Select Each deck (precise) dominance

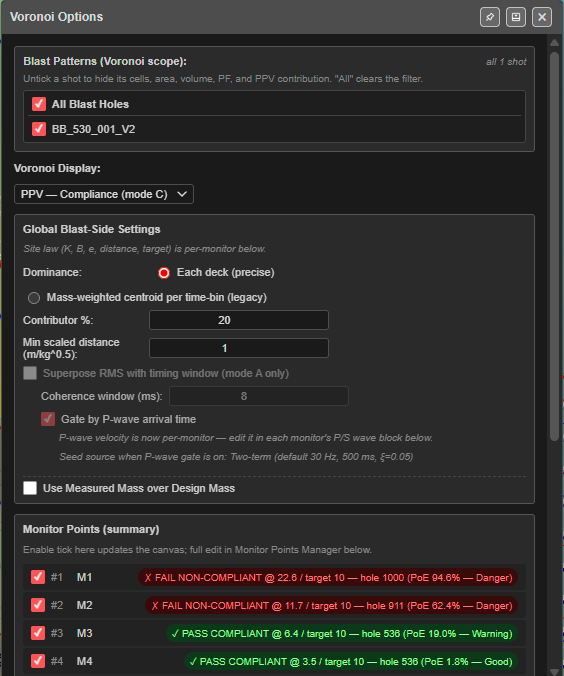click(x=164, y=273)
